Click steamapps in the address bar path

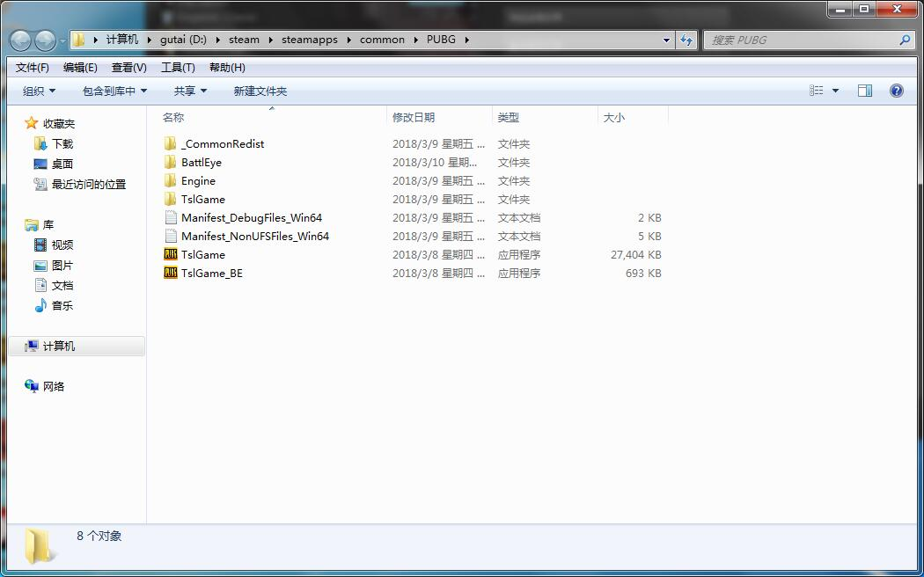point(310,40)
